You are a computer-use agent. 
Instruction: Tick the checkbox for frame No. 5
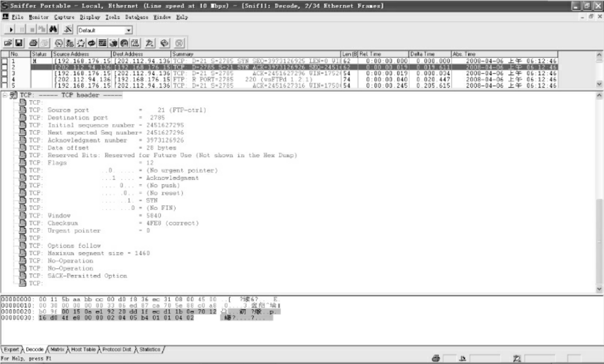[x=4, y=85]
